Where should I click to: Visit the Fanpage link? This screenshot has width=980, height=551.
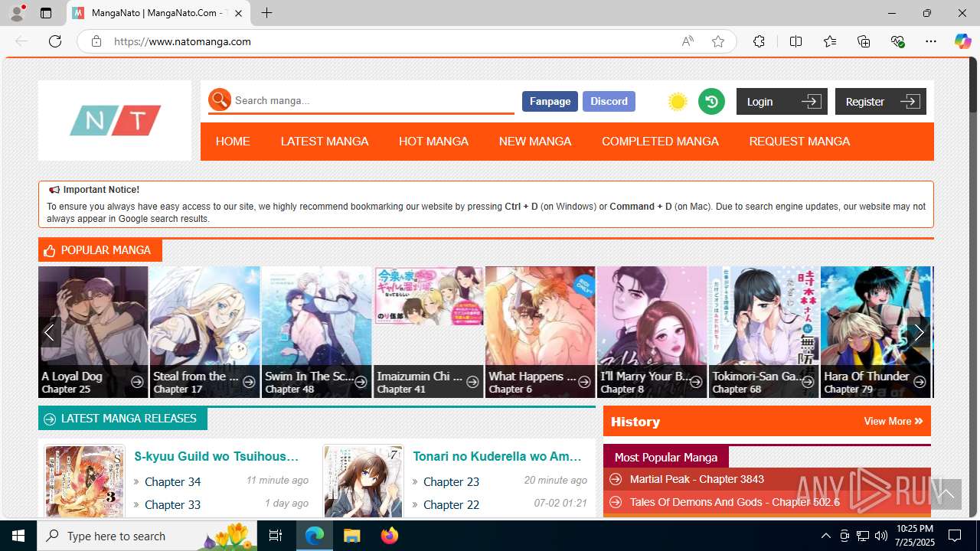point(550,101)
